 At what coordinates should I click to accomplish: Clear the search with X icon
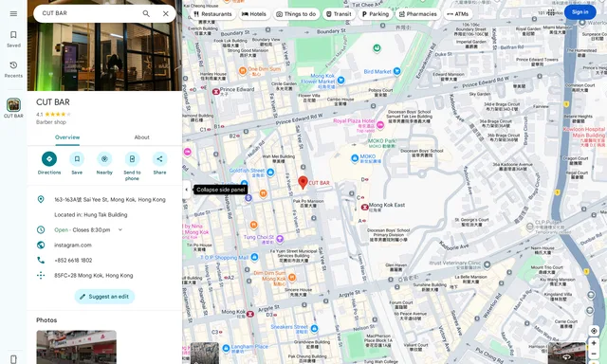(x=166, y=13)
